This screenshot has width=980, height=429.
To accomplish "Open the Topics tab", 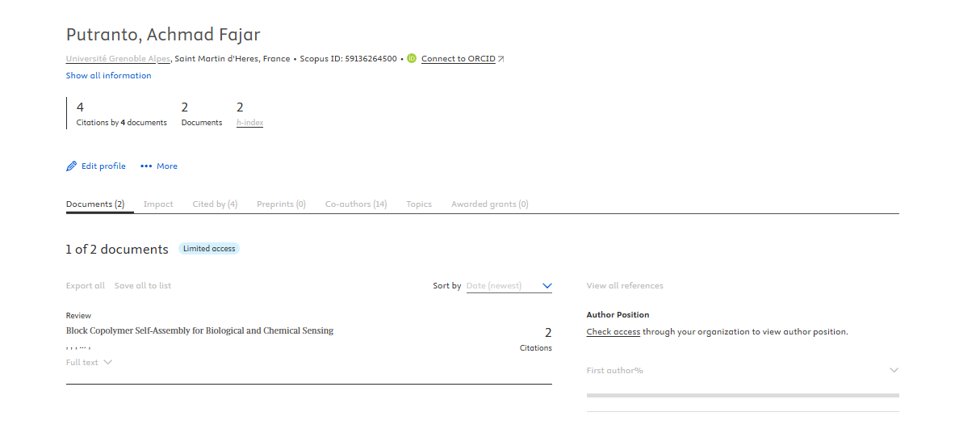I will click(x=419, y=204).
